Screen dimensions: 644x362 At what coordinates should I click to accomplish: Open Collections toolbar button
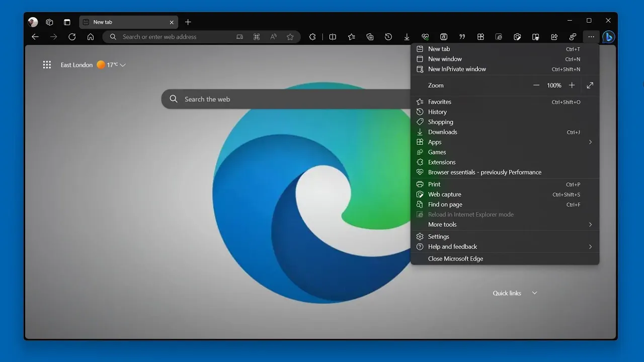[370, 37]
